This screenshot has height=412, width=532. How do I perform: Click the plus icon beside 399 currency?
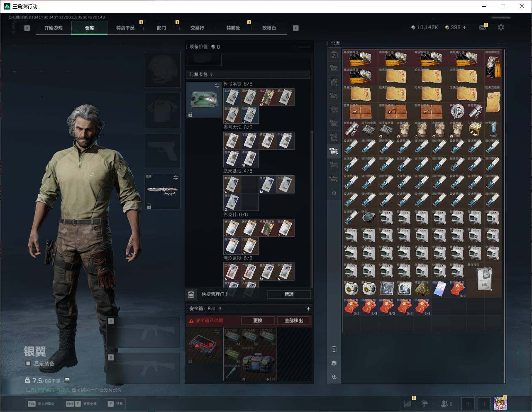pos(465,27)
